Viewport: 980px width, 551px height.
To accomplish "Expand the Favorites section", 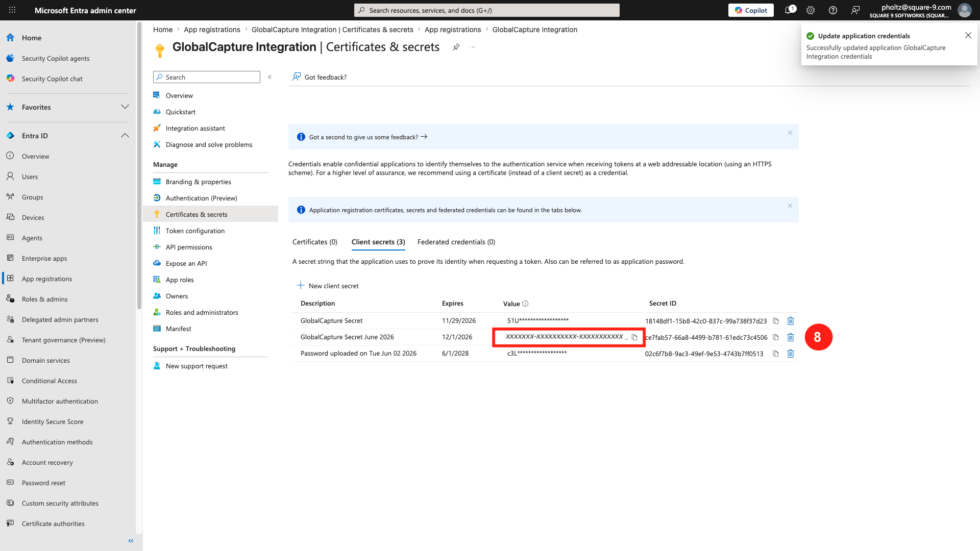I will click(x=125, y=107).
